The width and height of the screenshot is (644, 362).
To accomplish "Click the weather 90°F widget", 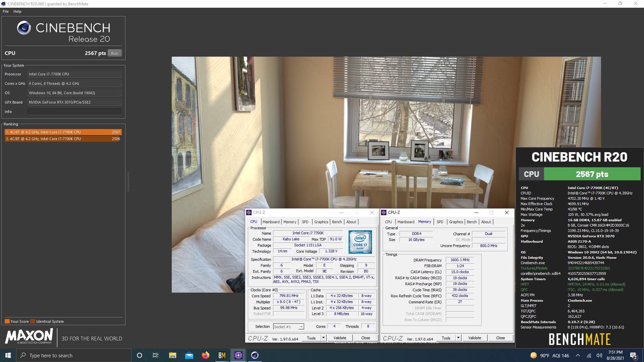I will (550, 356).
